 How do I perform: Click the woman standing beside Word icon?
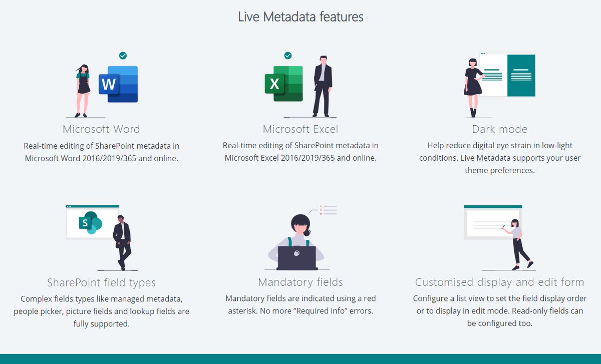click(x=83, y=90)
